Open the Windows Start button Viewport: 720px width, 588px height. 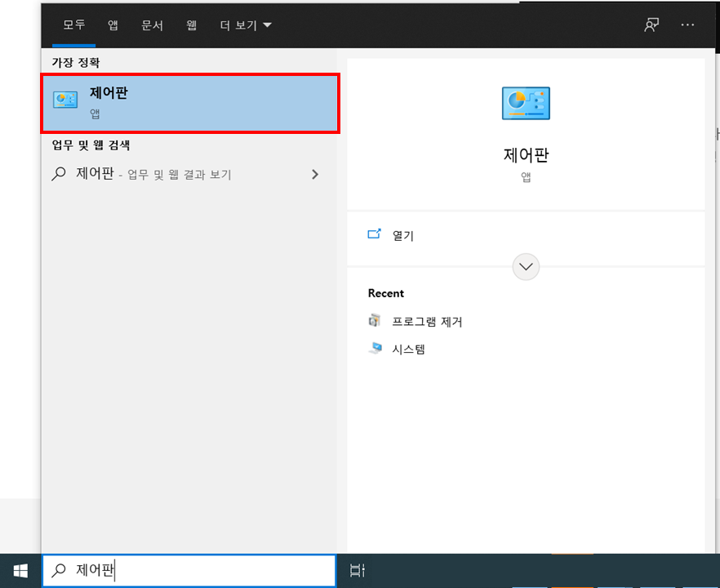tap(20, 571)
